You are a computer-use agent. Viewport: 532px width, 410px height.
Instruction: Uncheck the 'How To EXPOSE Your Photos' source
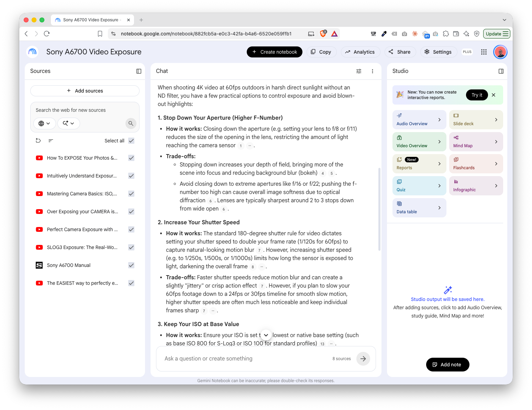tap(131, 158)
